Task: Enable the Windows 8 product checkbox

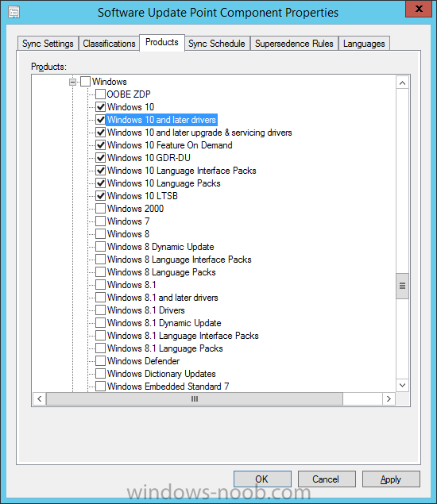Action: 100,234
